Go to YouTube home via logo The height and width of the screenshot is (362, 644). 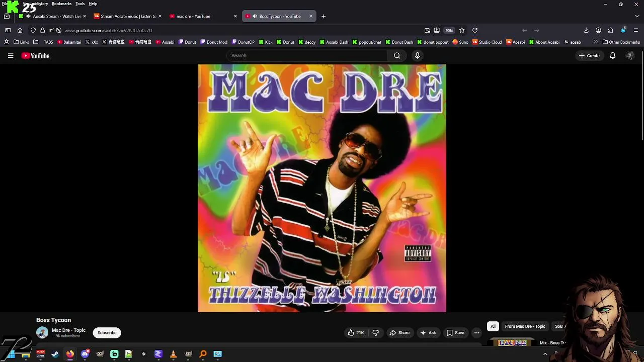35,56
